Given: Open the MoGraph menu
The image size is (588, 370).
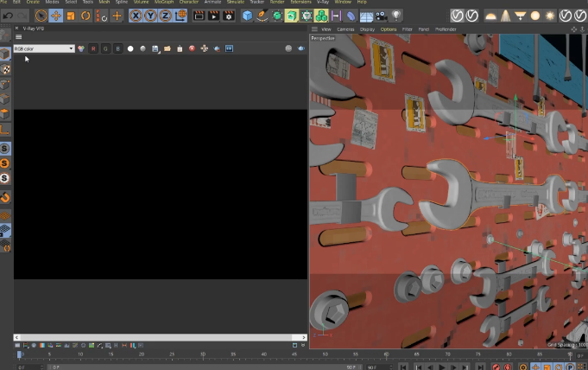Looking at the screenshot, I should 163,3.
